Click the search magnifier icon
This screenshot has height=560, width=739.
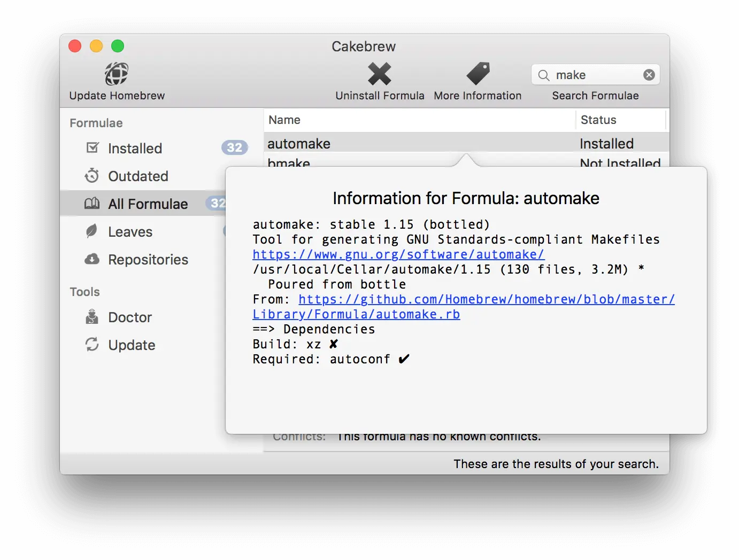point(544,75)
